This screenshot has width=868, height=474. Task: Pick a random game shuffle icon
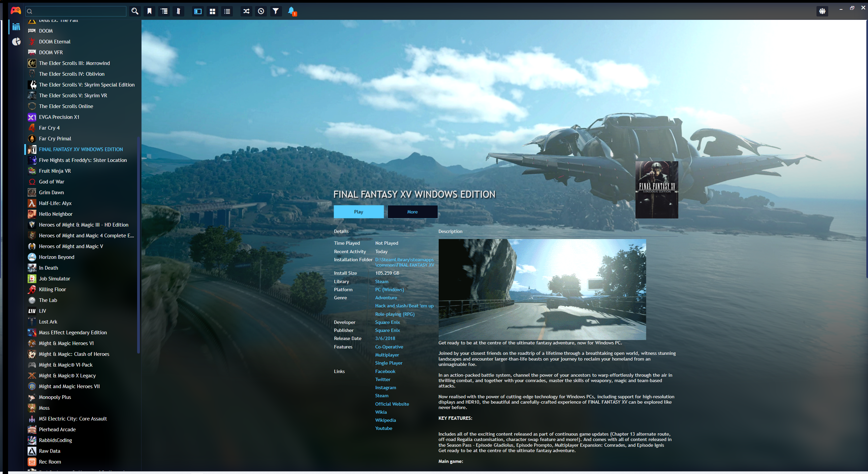[x=246, y=11]
